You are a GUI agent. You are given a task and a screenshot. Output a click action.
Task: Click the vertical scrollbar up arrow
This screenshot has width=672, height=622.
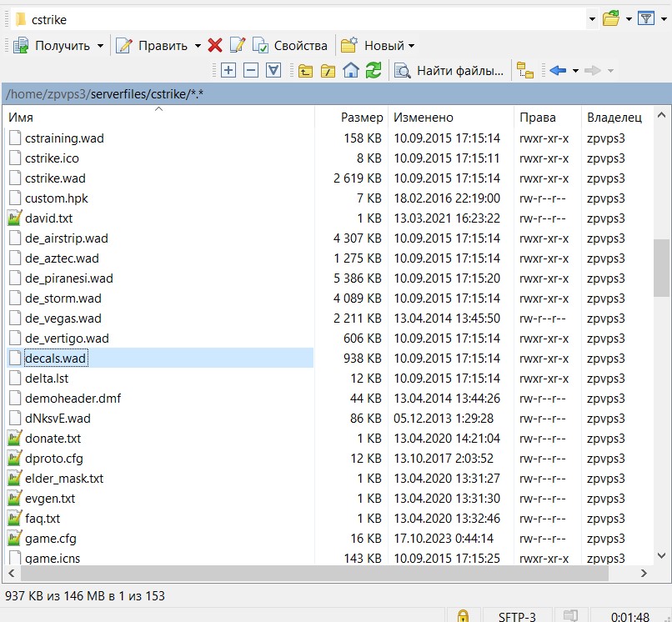point(661,115)
